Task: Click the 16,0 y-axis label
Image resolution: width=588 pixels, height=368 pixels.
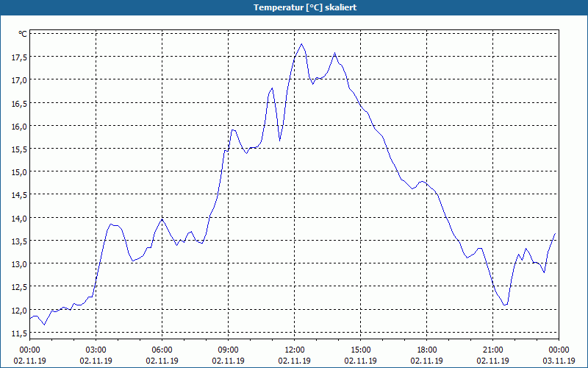Action: tap(19, 126)
